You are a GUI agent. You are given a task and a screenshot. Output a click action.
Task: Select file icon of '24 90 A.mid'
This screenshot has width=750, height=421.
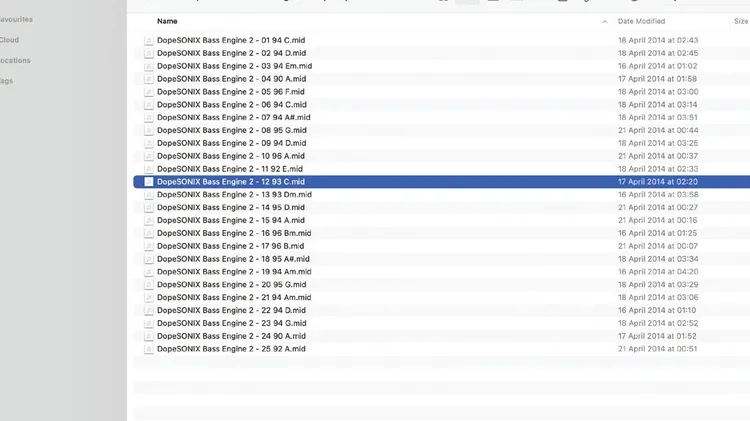(x=149, y=337)
